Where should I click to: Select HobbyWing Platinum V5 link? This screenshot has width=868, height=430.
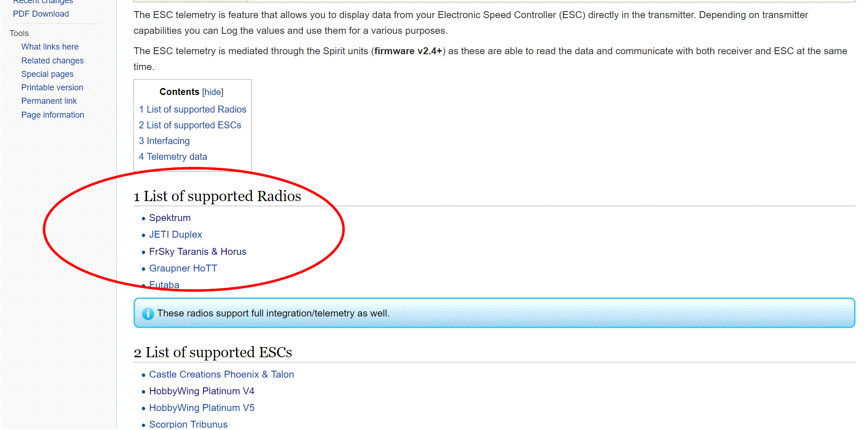(201, 408)
